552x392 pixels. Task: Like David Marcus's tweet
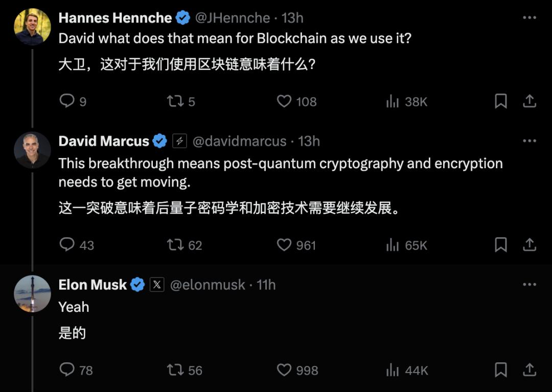284,245
